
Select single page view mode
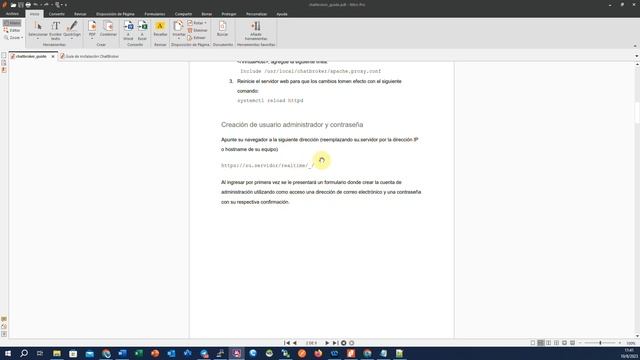point(533,343)
